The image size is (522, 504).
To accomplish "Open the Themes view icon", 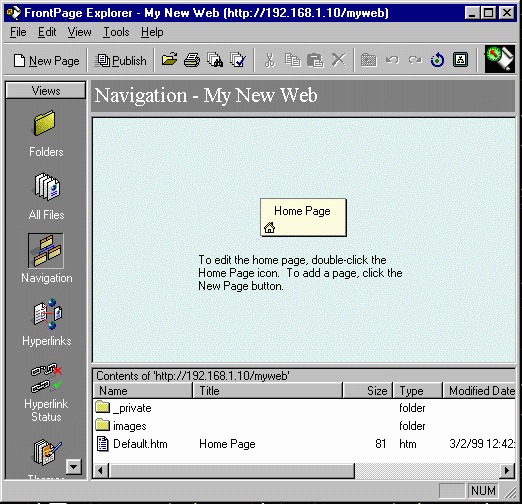I will coord(46,453).
